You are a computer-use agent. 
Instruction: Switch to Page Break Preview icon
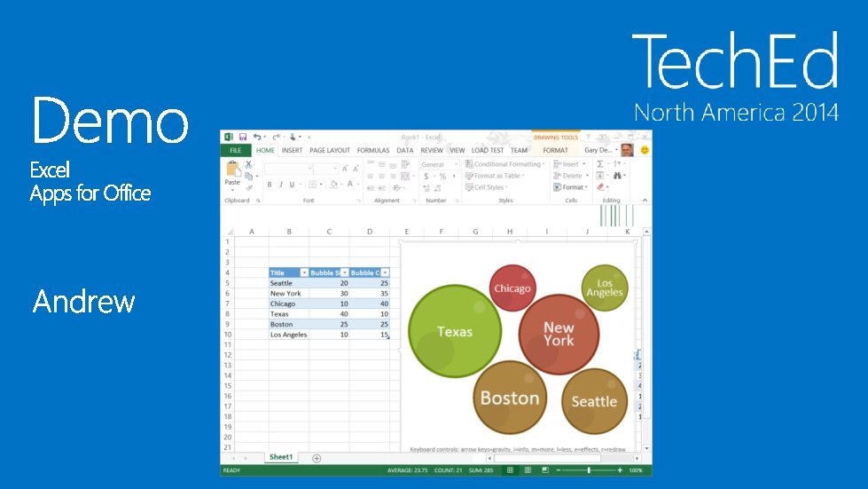point(545,470)
